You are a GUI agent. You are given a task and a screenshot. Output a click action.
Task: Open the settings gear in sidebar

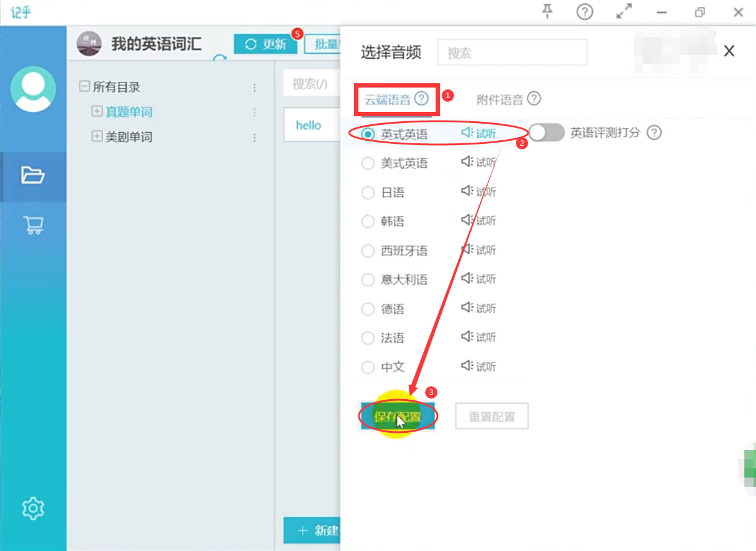point(33,508)
